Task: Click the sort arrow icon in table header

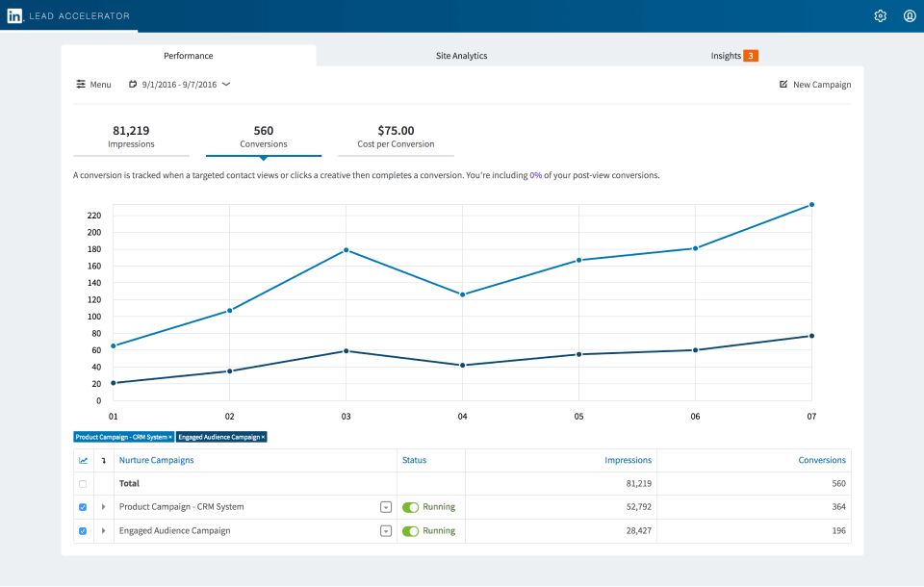Action: (x=104, y=460)
